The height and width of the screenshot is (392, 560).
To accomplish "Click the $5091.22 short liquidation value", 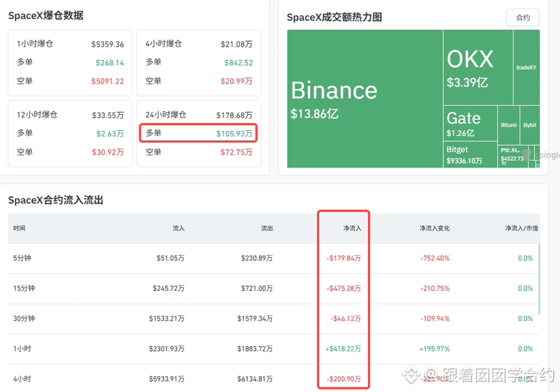I will pos(107,82).
